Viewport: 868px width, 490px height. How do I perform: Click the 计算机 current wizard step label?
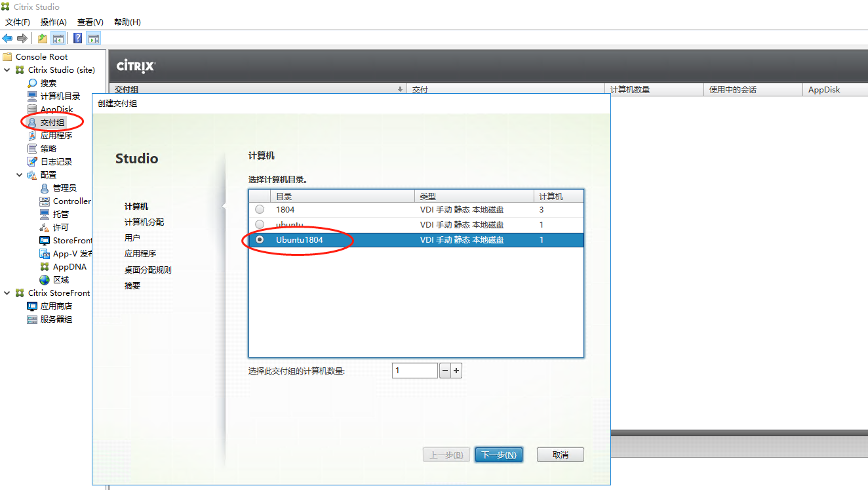click(x=136, y=206)
